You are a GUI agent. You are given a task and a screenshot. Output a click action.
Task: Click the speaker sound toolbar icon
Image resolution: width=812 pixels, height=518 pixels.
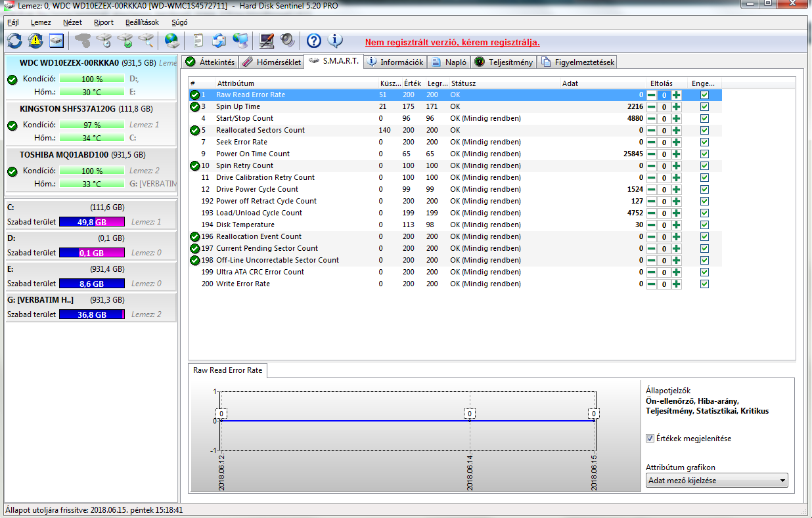(288, 41)
